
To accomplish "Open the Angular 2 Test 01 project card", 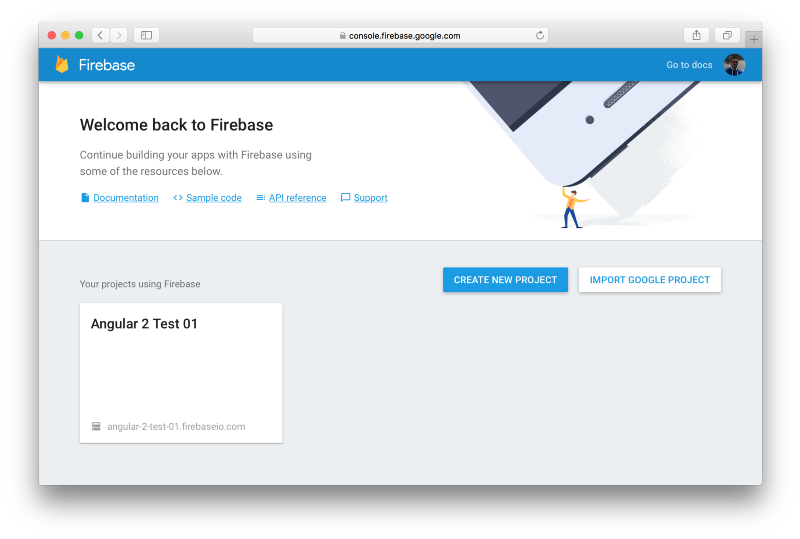I will pos(181,373).
